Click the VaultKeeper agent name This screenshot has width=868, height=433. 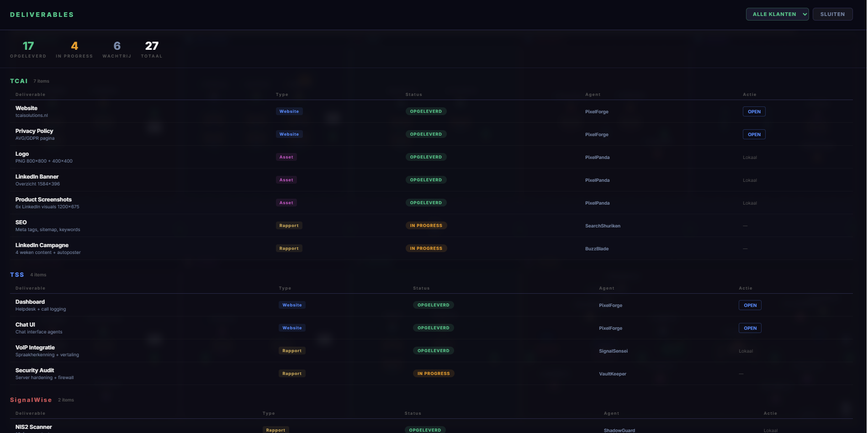[613, 374]
